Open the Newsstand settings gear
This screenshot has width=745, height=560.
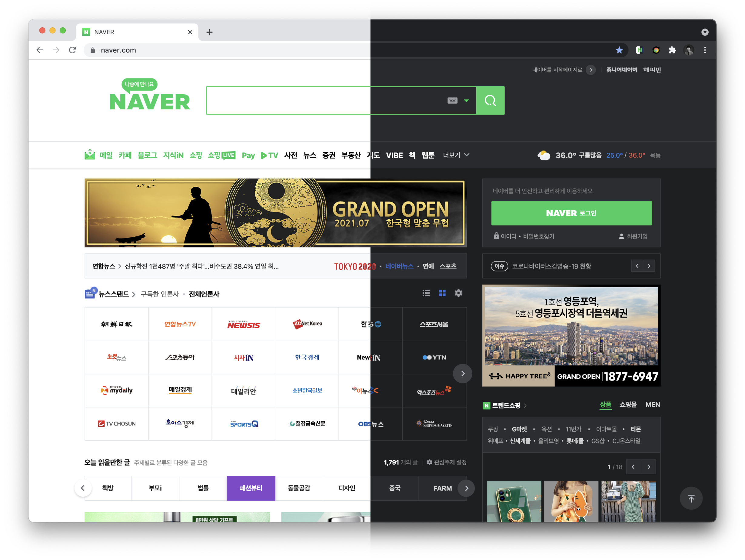coord(459,293)
